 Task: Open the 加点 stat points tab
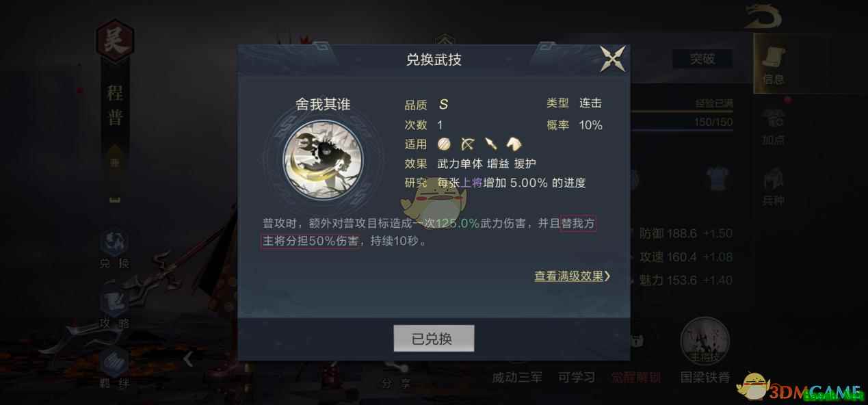774,126
